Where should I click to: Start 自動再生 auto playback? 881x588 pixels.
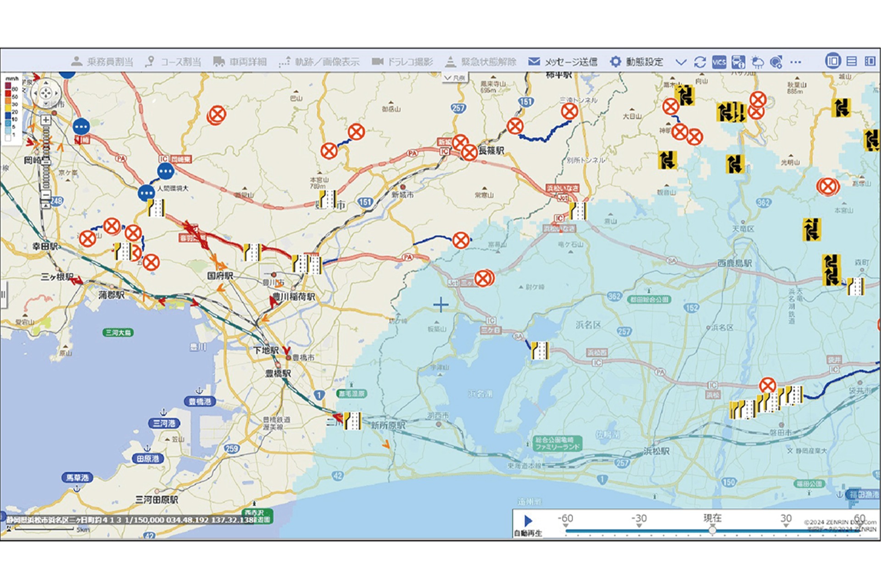[528, 524]
